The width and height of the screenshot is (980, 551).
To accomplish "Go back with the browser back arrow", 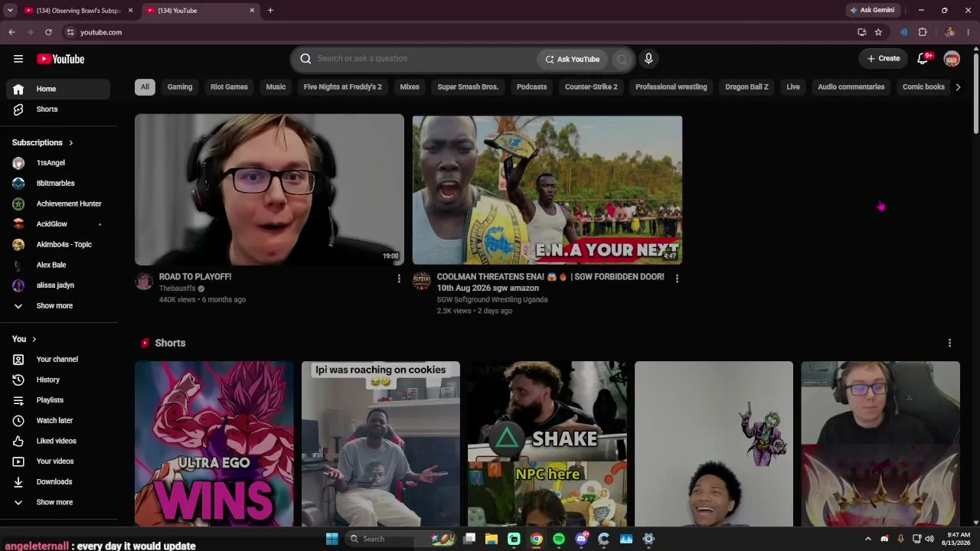I will click(x=11, y=32).
